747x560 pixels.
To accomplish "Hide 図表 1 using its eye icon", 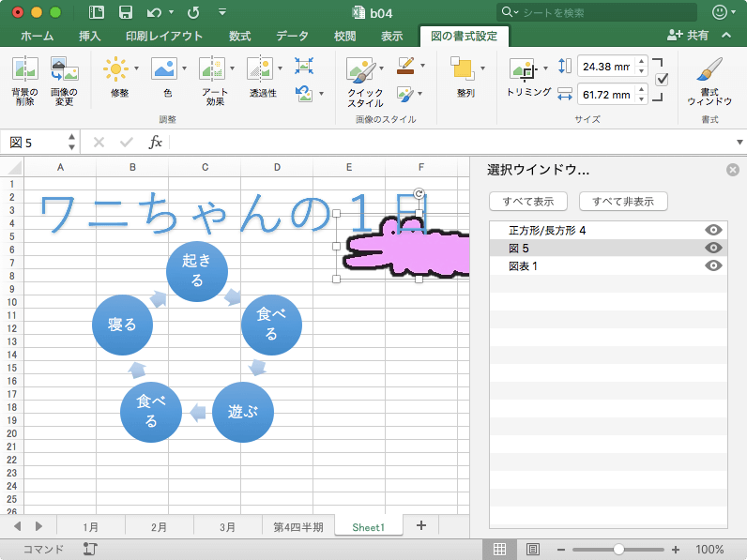I will (713, 265).
